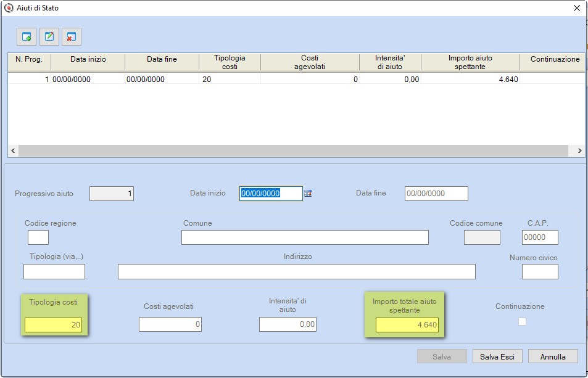Click the Intensita' di aiuto column header
The image size is (588, 378).
click(x=390, y=62)
